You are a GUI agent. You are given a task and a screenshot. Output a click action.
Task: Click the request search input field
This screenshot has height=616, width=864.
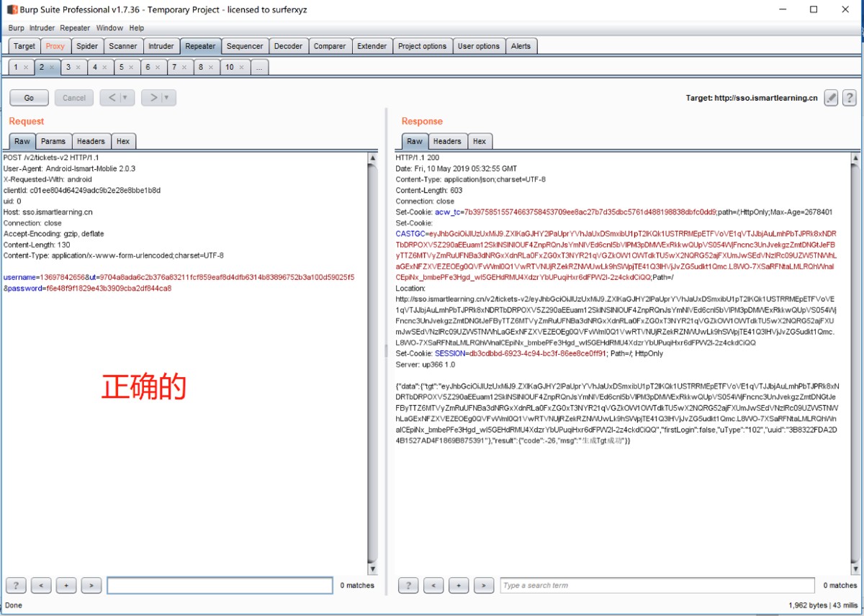(220, 585)
